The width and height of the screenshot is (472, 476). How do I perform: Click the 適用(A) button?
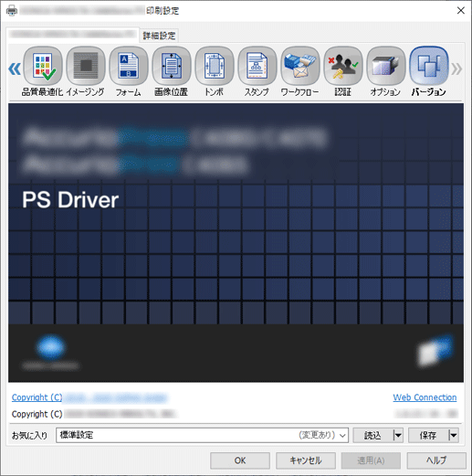click(371, 460)
